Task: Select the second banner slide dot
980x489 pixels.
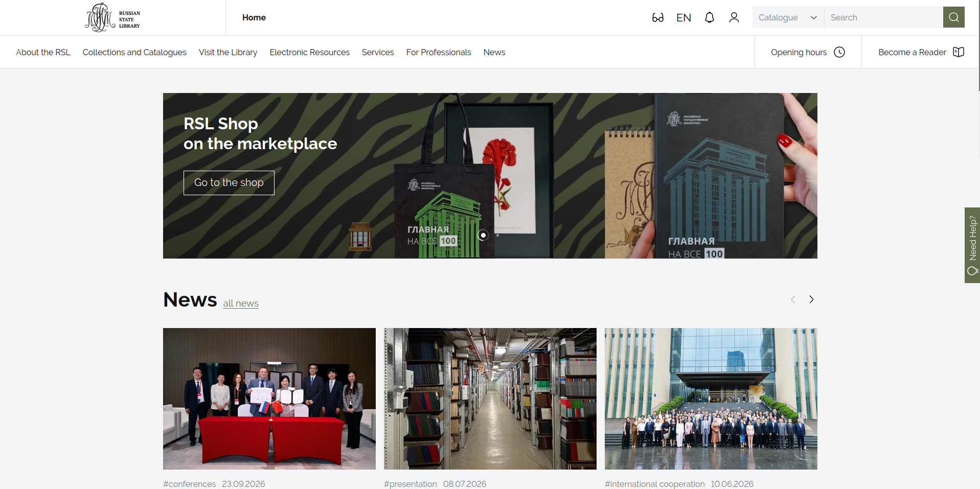Action: (498, 235)
